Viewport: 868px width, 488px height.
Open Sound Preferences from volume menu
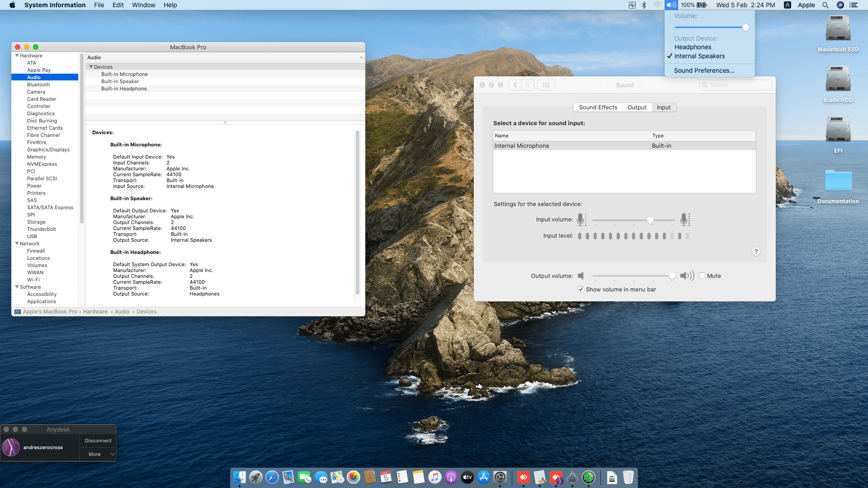pyautogui.click(x=704, y=70)
